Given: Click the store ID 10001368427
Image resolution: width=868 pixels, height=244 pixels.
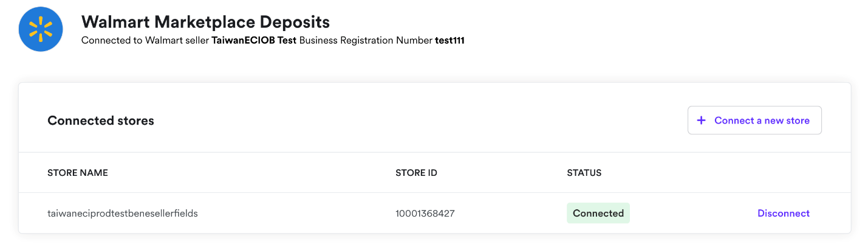Looking at the screenshot, I should coord(425,214).
